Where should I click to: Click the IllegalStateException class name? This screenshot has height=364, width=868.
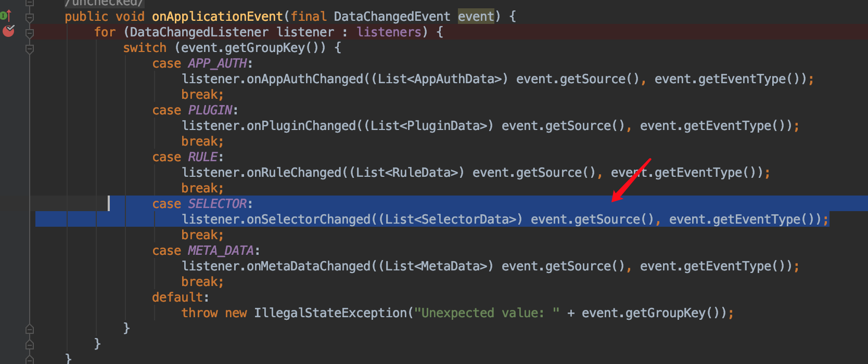pos(330,313)
